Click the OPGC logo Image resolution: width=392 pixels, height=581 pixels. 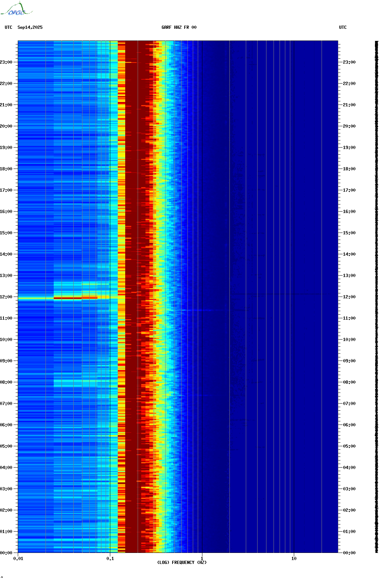(16, 9)
